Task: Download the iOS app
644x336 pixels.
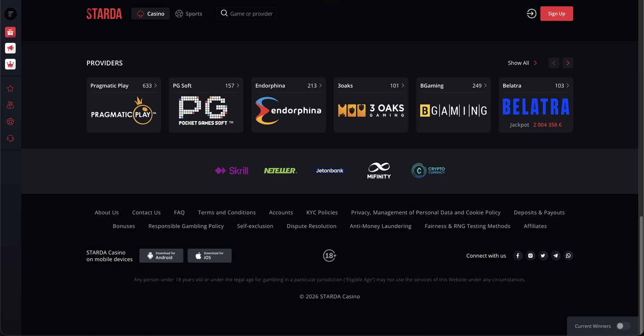Action: (x=210, y=256)
